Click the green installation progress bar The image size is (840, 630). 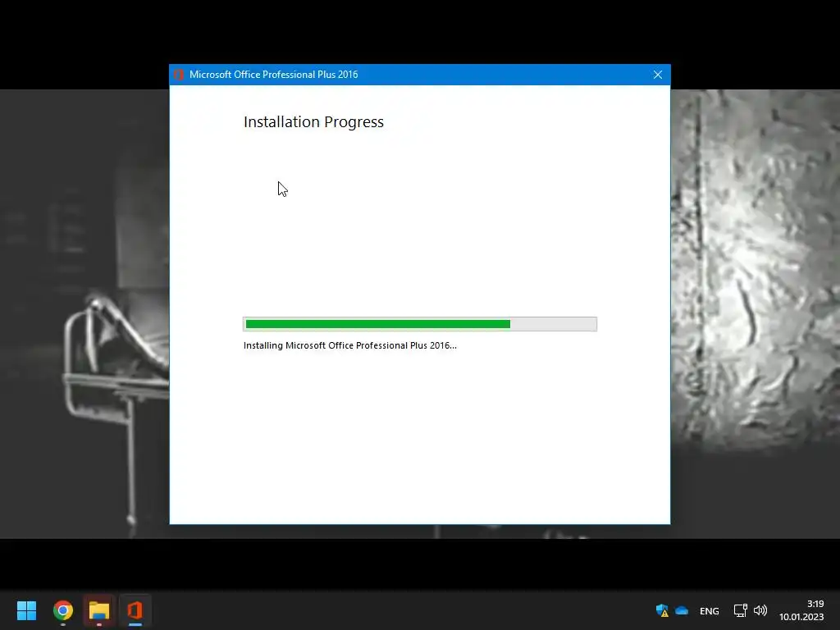pyautogui.click(x=420, y=324)
